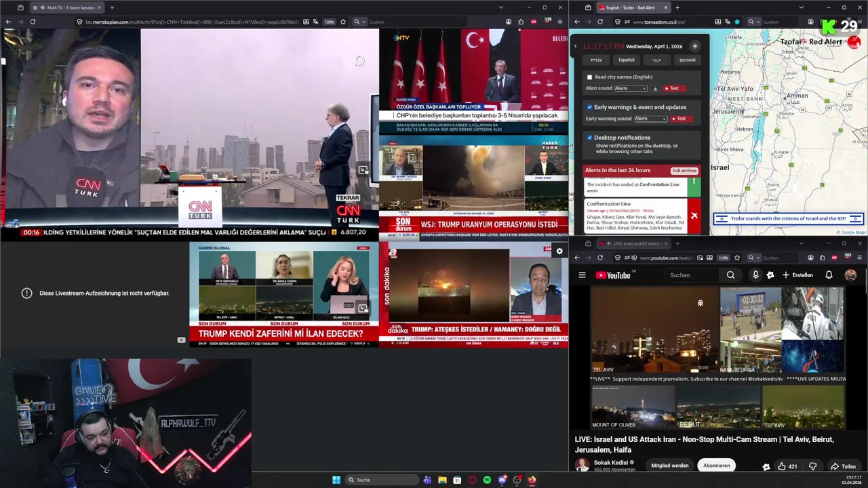Image resolution: width=868 pixels, height=488 pixels.
Task: Open Alert sound dropdown
Action: pyautogui.click(x=631, y=89)
